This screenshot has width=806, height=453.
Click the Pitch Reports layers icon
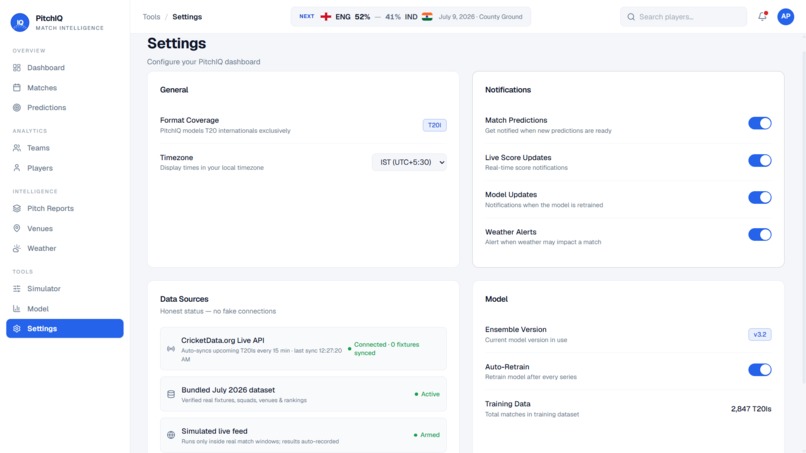click(17, 208)
